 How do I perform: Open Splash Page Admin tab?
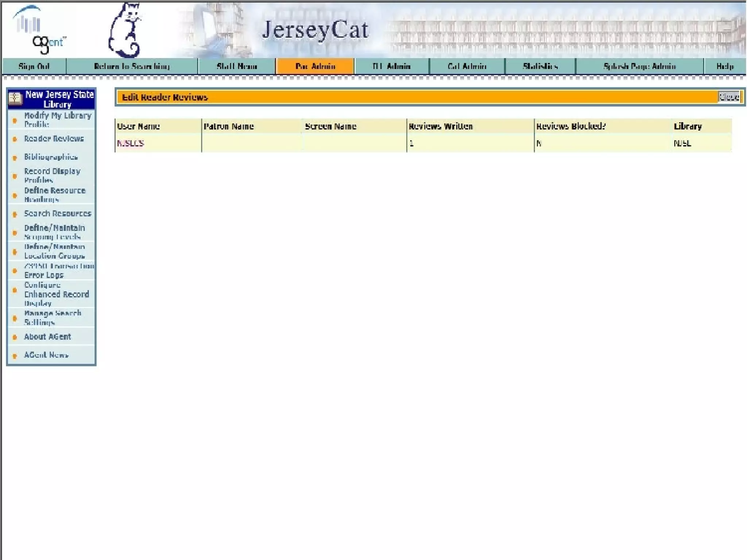[x=639, y=66]
